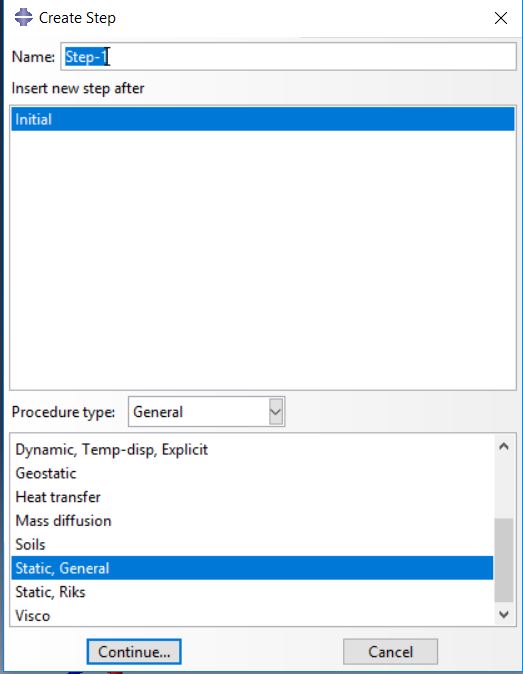523x674 pixels.
Task: Open the Procedure type dropdown
Action: coord(206,412)
